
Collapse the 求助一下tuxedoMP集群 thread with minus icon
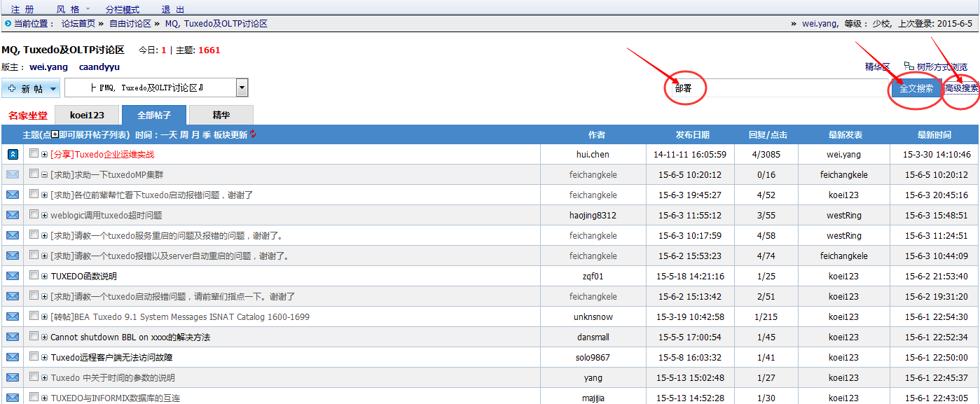[44, 175]
